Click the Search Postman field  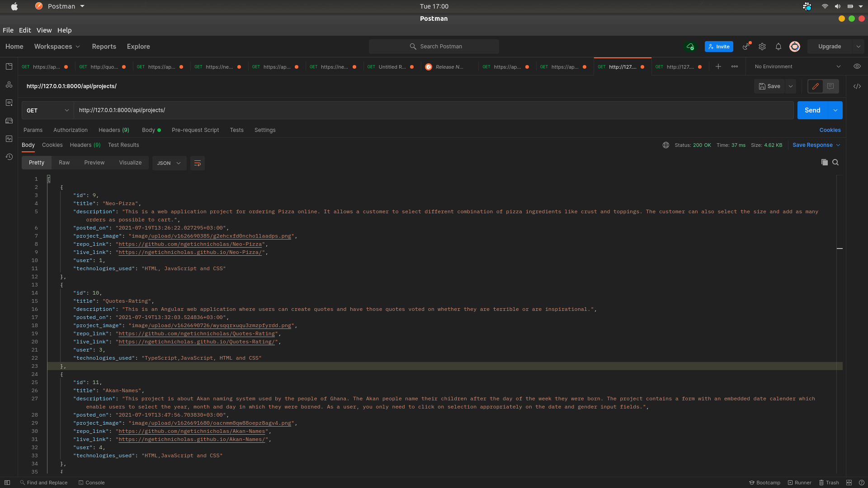[x=434, y=47]
